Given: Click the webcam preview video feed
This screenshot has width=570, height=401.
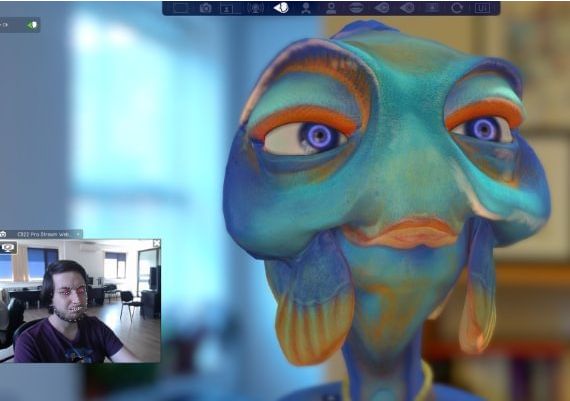Looking at the screenshot, I should [x=80, y=301].
